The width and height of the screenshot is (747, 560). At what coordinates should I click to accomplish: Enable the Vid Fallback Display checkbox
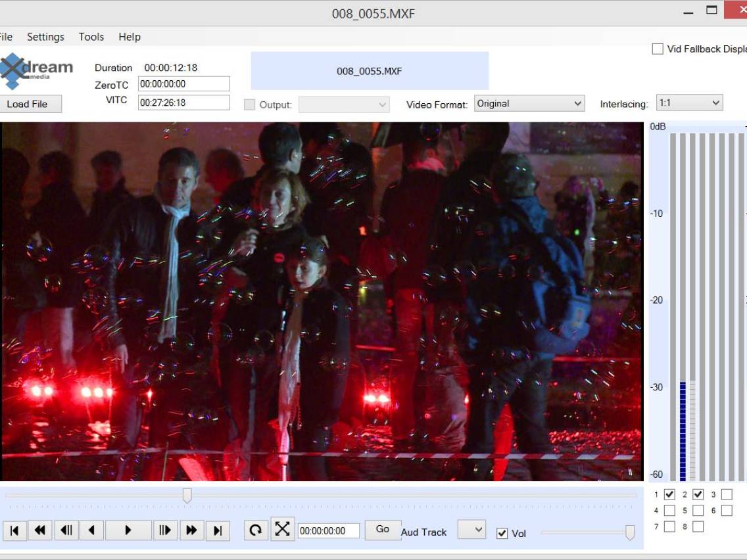point(658,49)
